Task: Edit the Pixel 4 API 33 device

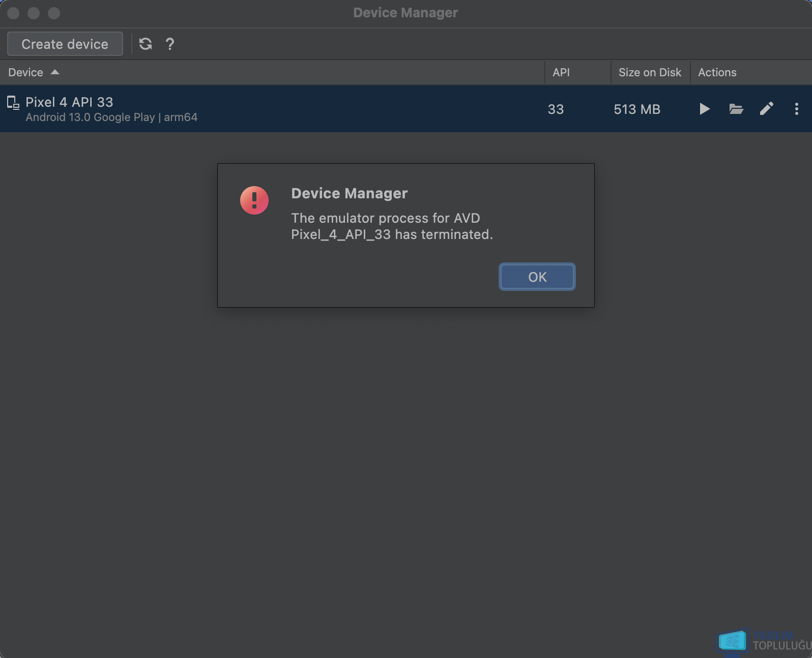Action: point(766,109)
